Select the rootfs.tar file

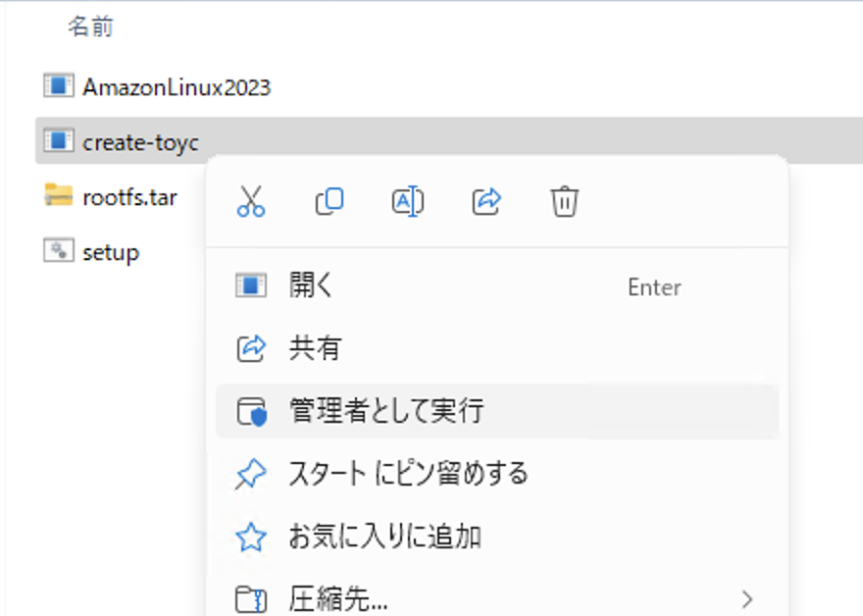click(128, 196)
